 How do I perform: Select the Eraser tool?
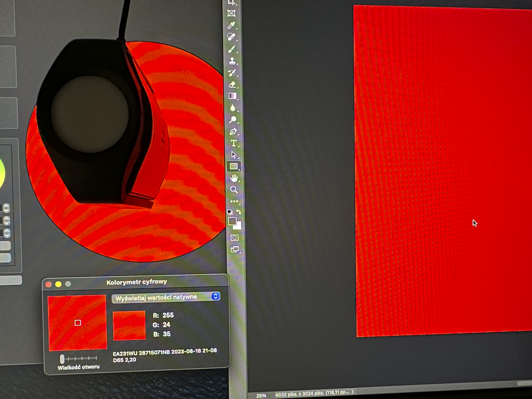[232, 84]
